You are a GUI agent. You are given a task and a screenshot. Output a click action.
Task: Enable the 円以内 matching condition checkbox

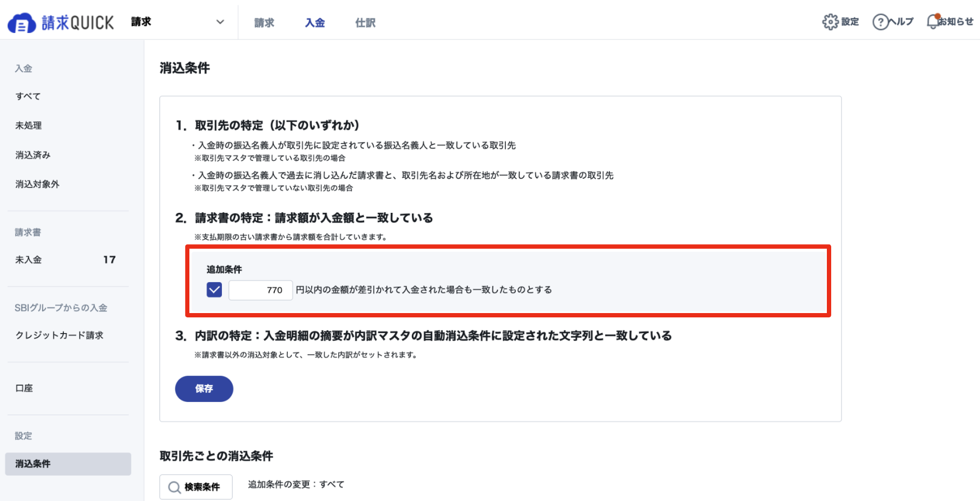[214, 290]
